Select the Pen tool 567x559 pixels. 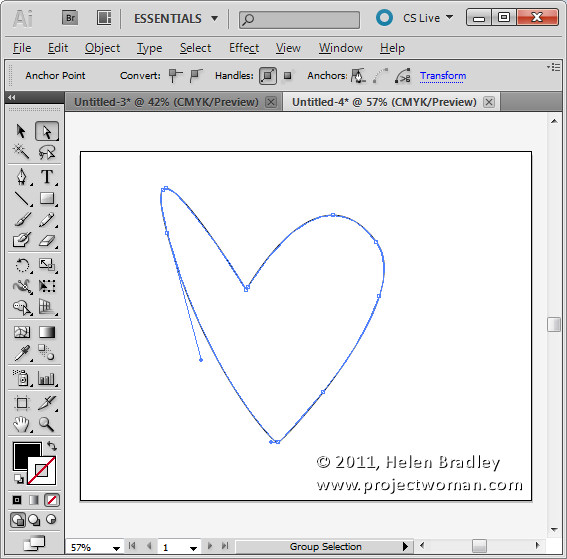click(x=21, y=177)
